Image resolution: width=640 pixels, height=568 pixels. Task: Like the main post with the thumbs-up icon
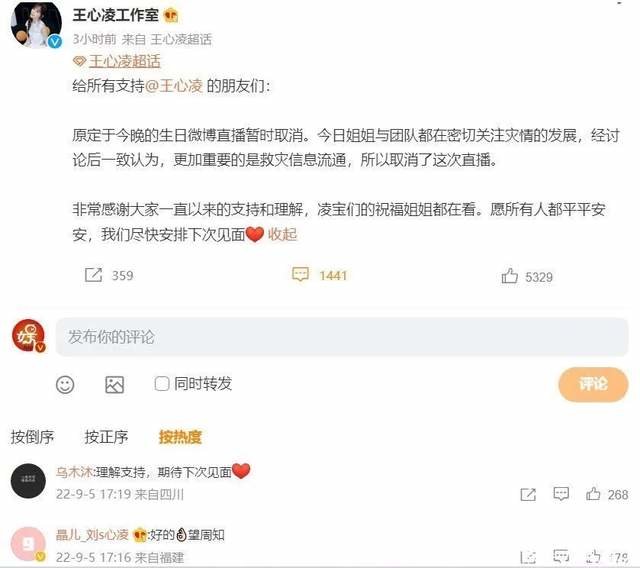509,276
